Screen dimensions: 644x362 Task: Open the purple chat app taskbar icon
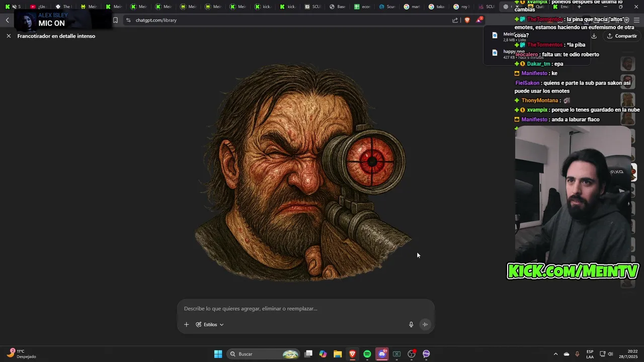pos(426,354)
